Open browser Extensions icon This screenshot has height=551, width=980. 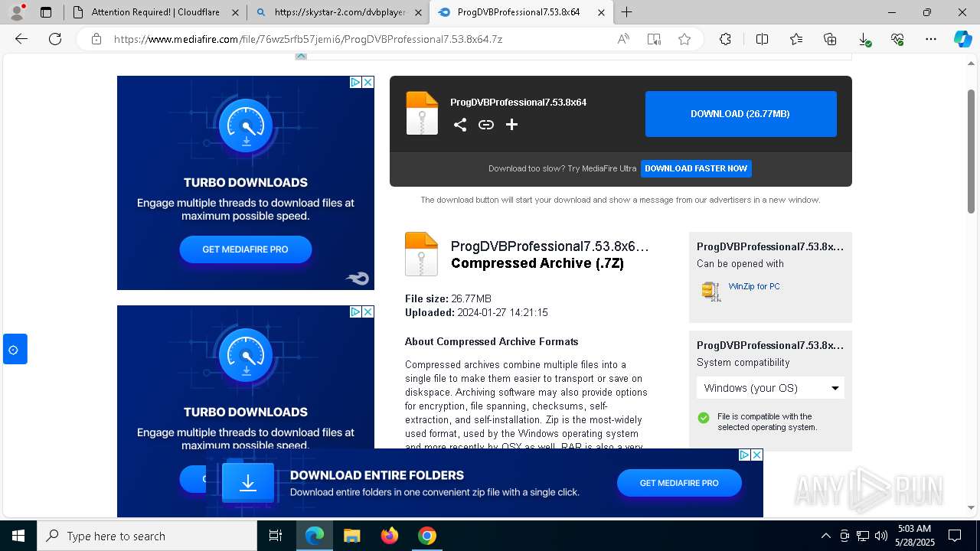[x=725, y=39]
